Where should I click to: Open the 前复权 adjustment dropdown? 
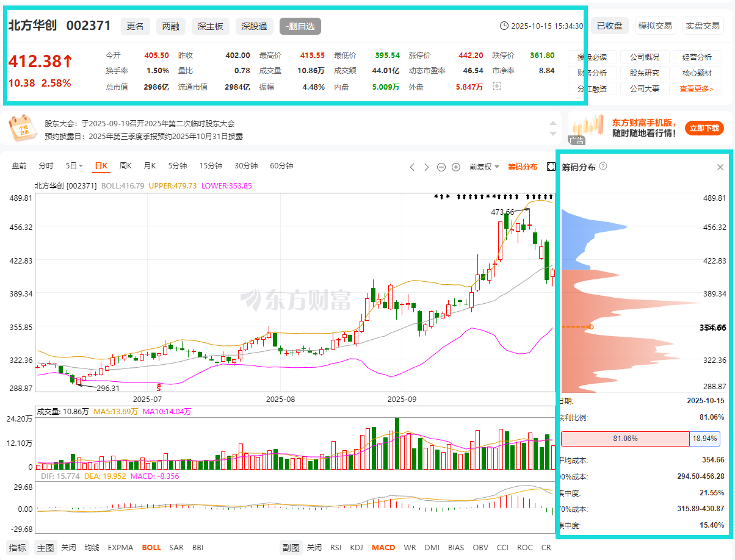pos(484,167)
